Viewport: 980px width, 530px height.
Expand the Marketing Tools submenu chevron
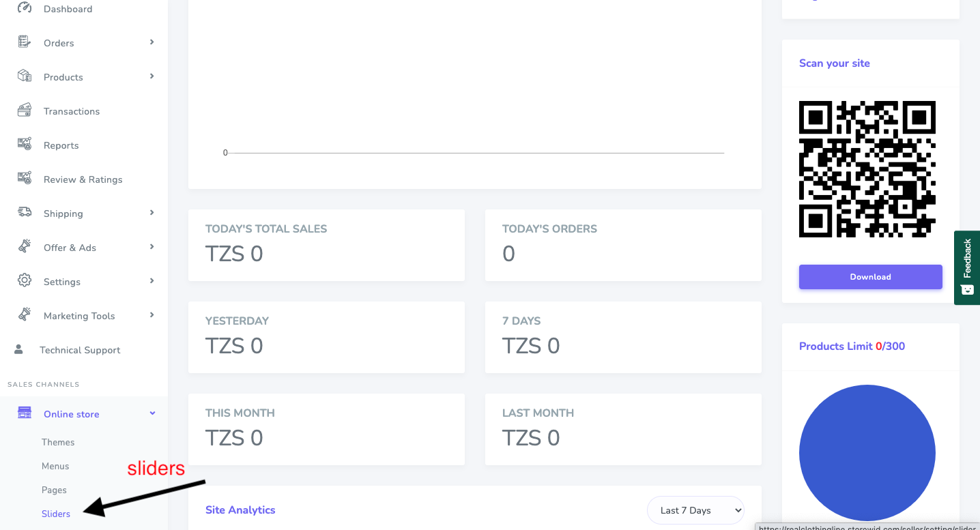point(152,315)
